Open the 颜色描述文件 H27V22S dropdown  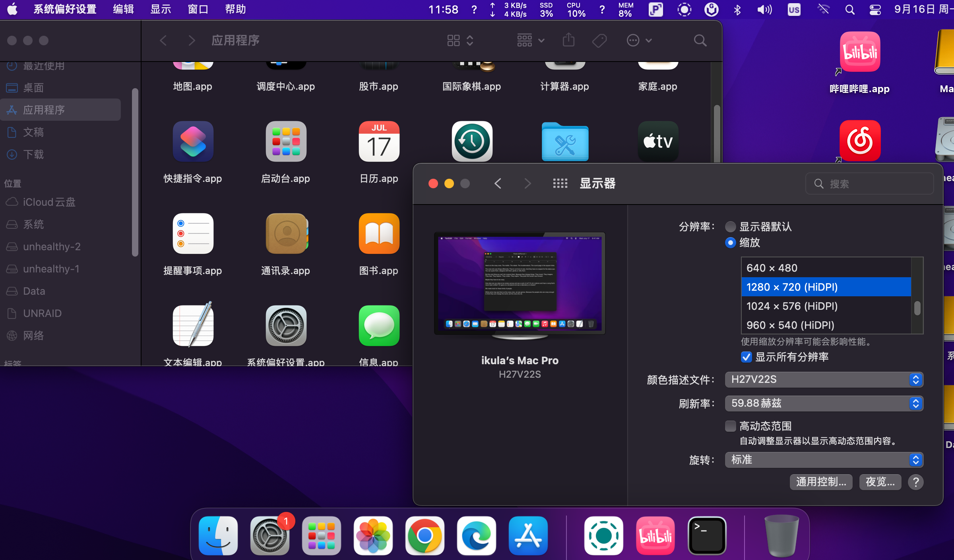coord(824,380)
